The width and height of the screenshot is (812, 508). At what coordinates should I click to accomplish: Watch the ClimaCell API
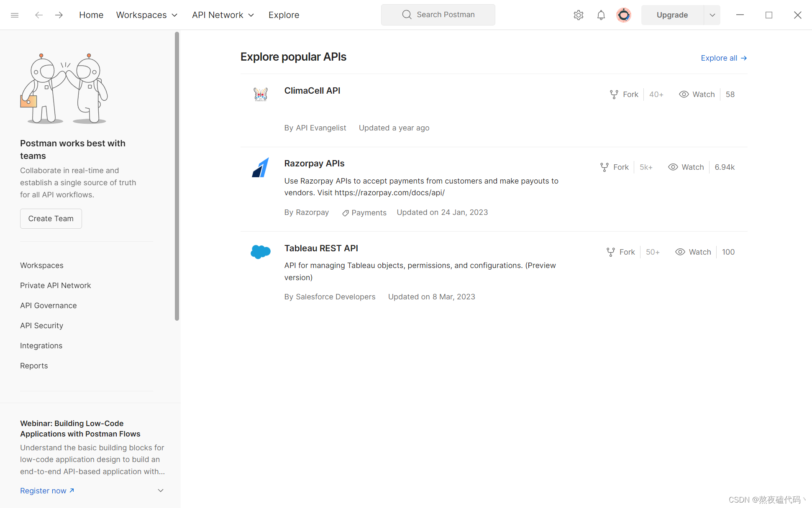(697, 94)
